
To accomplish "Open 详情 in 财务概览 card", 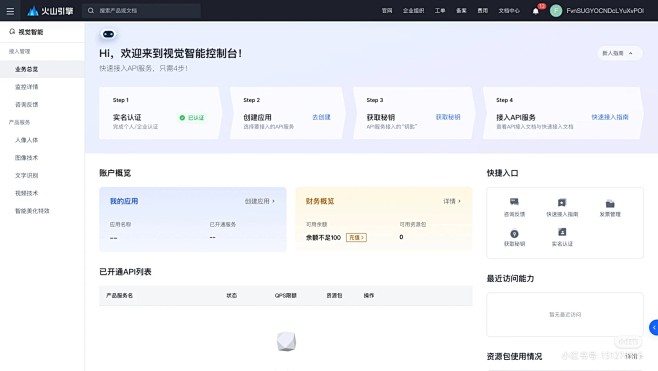I will 452,201.
